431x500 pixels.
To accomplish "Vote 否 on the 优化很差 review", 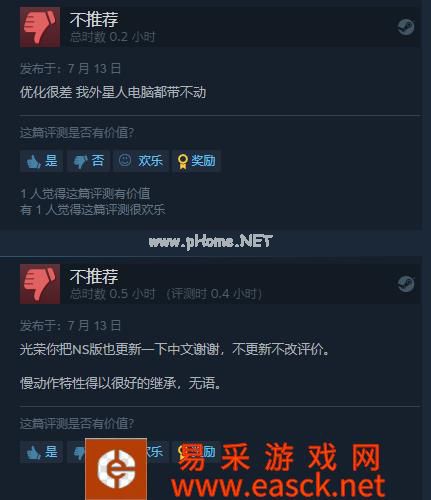I will (89, 161).
